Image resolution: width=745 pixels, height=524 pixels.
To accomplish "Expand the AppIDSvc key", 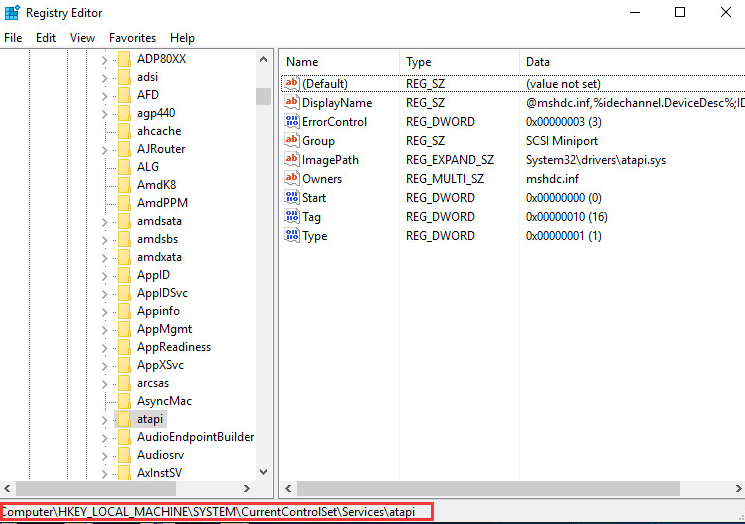I will [105, 294].
